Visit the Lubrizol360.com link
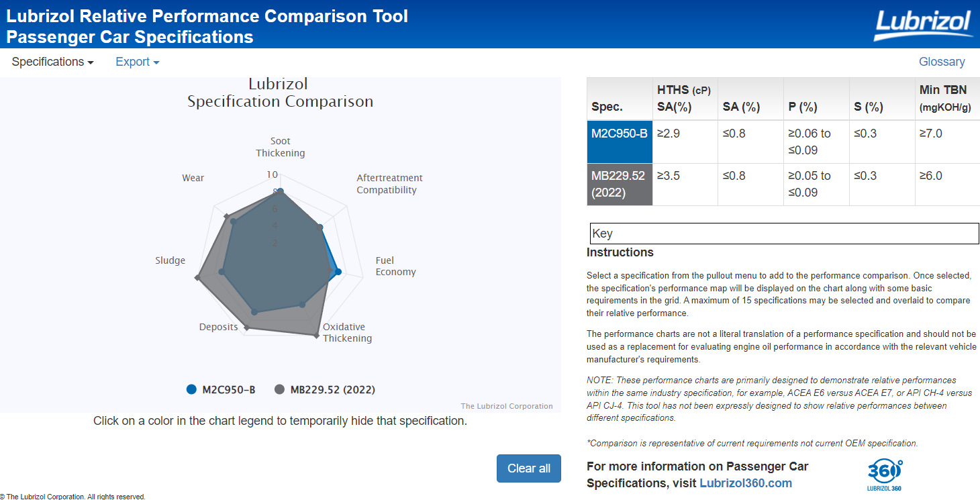980x500 pixels. pos(745,483)
